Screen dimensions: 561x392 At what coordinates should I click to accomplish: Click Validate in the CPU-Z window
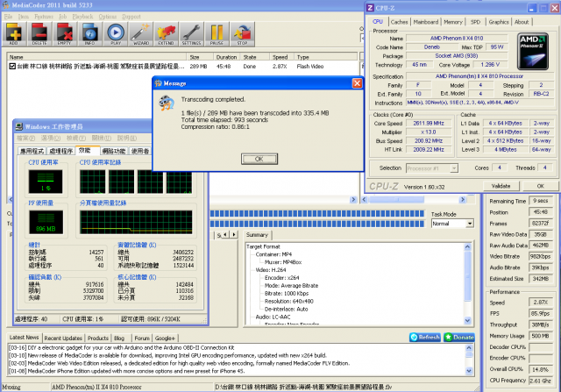click(501, 186)
